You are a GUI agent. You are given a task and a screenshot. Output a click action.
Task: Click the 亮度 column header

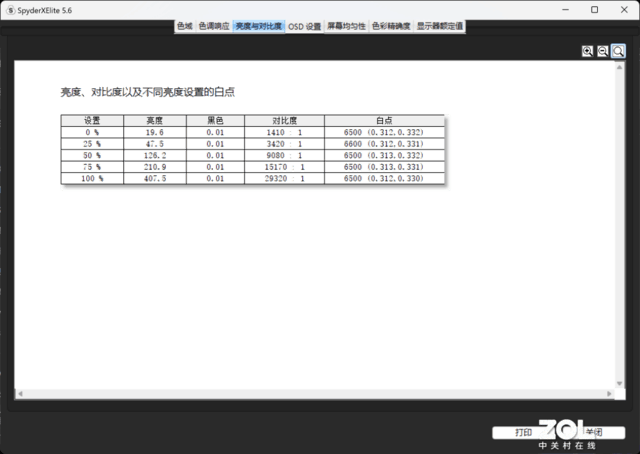point(155,120)
